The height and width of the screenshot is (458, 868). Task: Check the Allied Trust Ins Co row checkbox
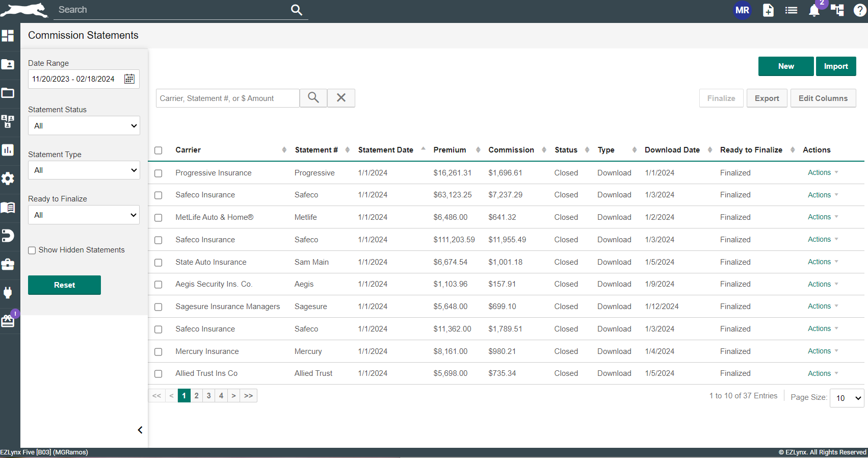(159, 374)
